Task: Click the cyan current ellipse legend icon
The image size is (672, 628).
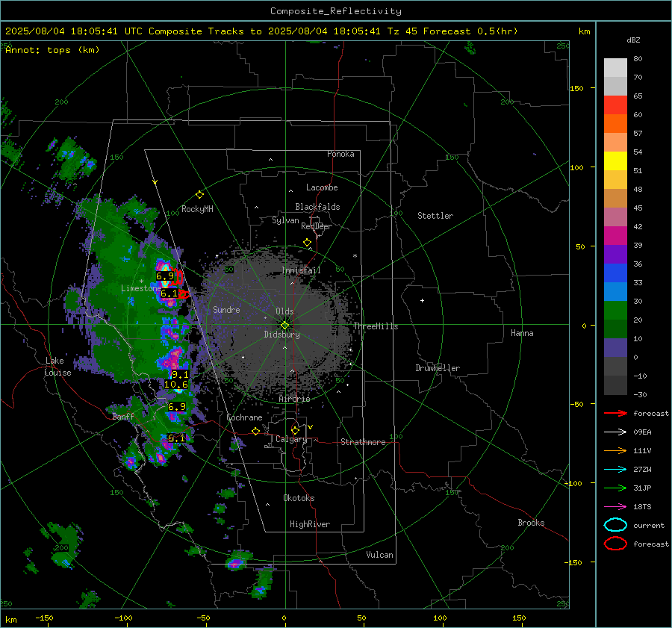Action: pos(615,525)
